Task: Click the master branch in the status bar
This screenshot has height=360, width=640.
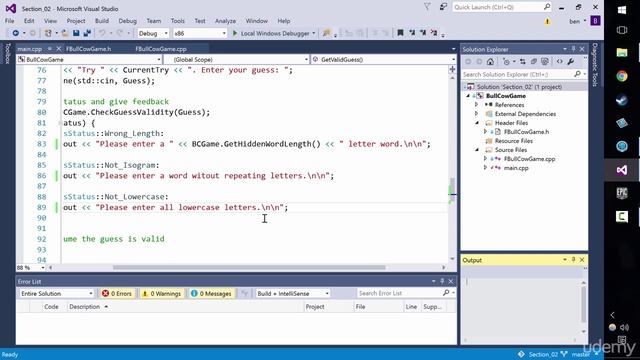Action: coord(580,354)
